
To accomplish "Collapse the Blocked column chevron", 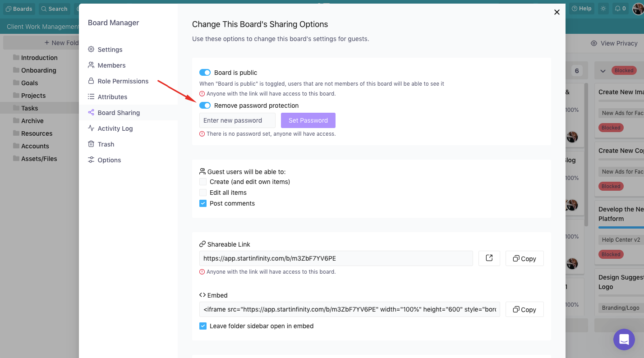I will (603, 71).
